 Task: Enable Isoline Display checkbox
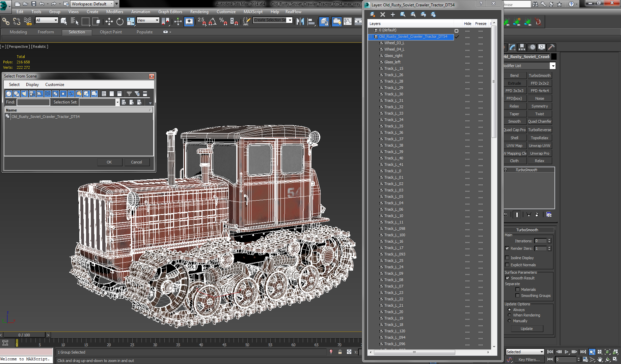point(507,258)
